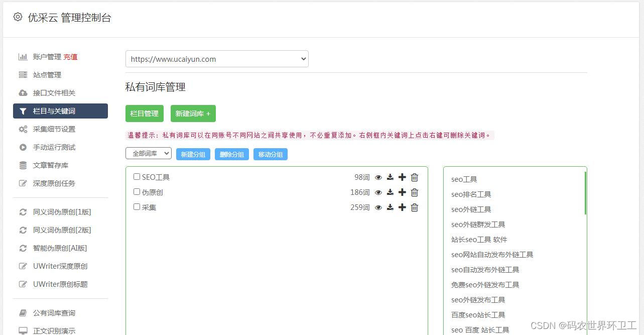This screenshot has height=335, width=644.
Task: Click the 新建词库 + button
Action: (193, 114)
